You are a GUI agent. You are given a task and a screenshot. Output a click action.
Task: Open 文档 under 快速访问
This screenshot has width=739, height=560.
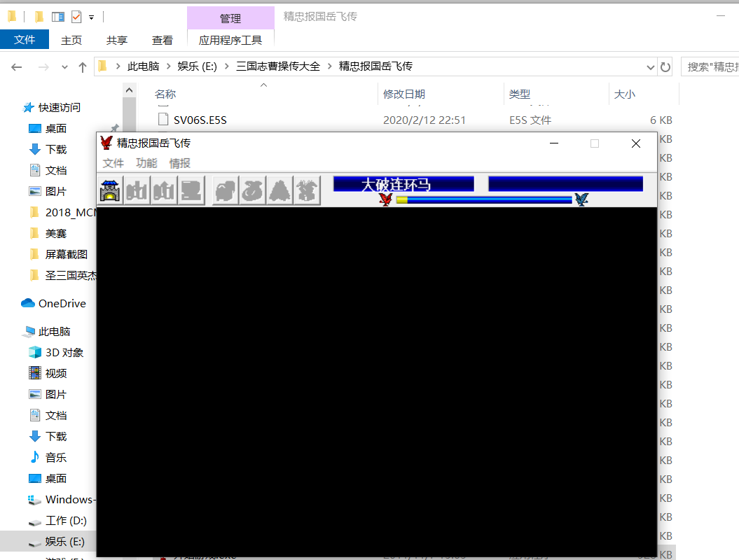tap(55, 171)
